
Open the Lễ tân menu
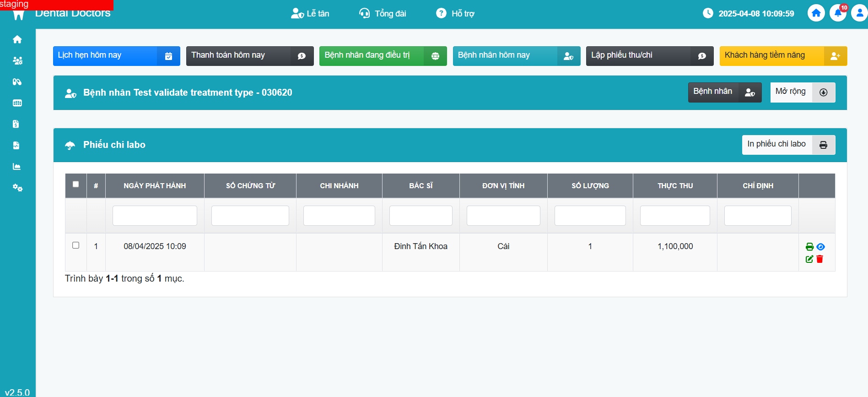(310, 14)
